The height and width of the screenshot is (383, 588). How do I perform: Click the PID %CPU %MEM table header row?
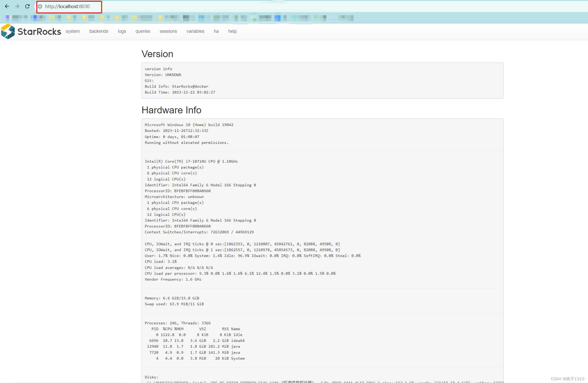196,329
